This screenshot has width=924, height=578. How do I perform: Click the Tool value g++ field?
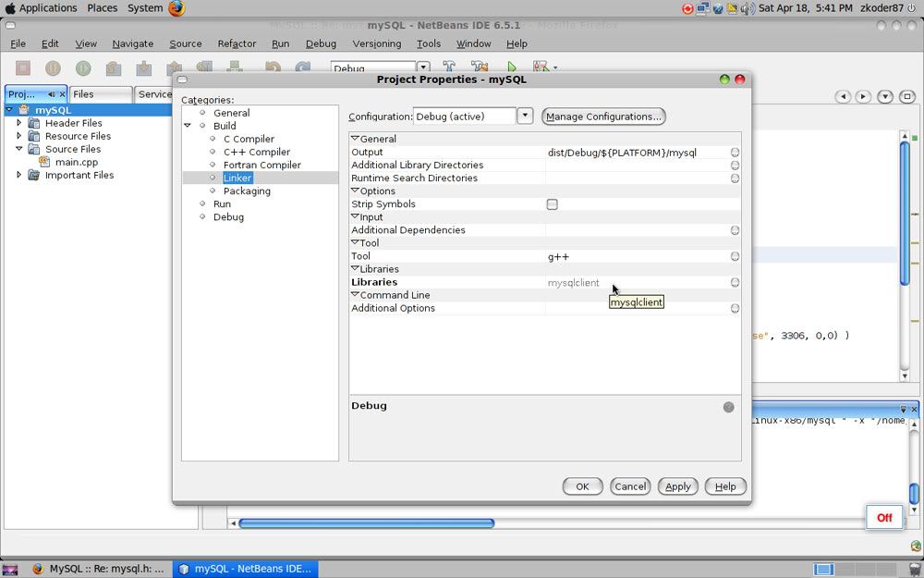[638, 256]
